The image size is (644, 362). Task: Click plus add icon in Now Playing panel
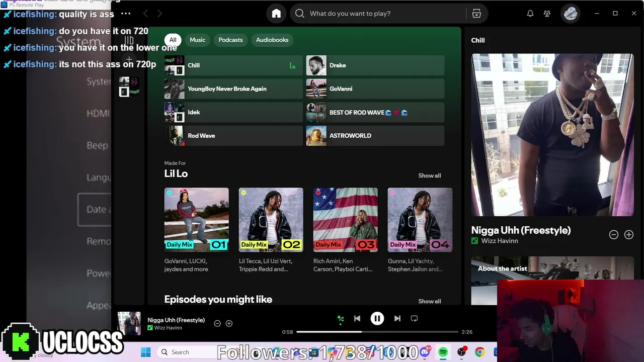629,235
